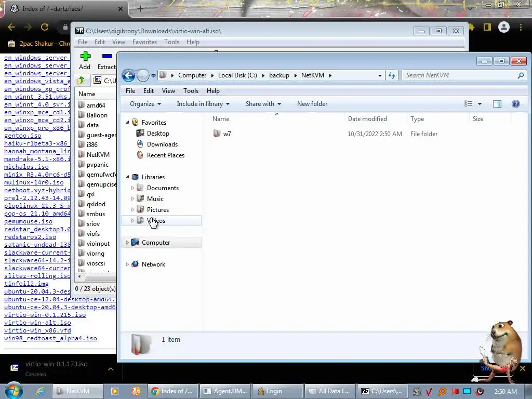The height and width of the screenshot is (399, 532).
Task: Click the search magnifier icon in Explorer
Action: point(521,75)
